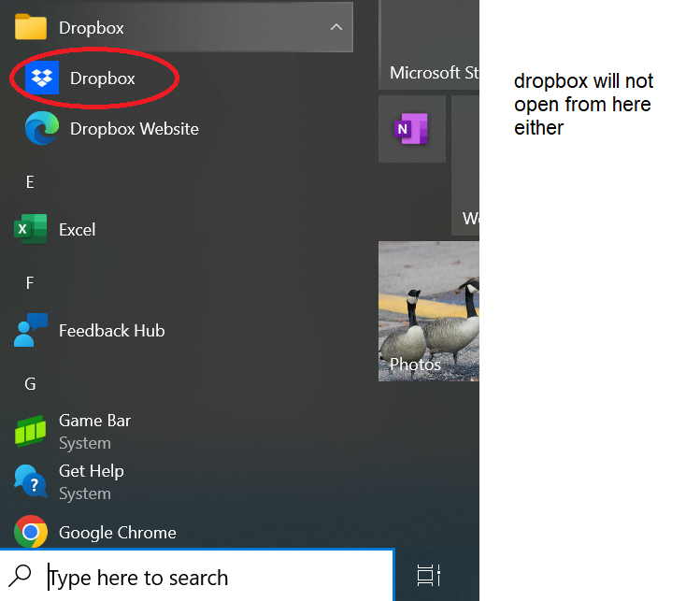Click the Dropbox folder name text
Image resolution: width=700 pixels, height=601 pixels.
tap(92, 28)
